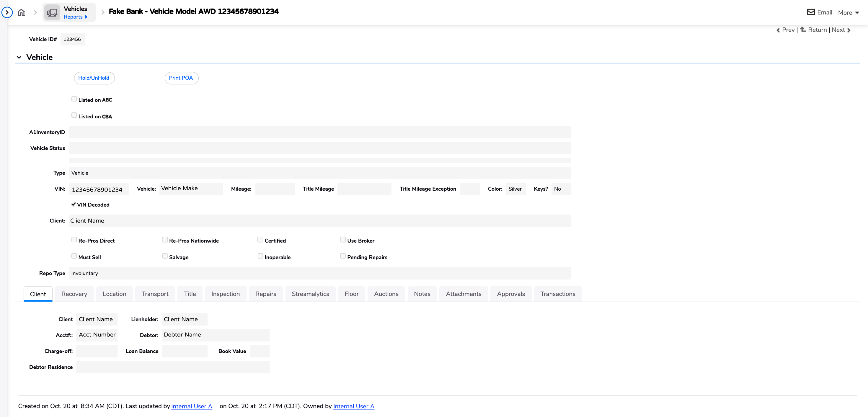
Task: Go to the Next record arrow
Action: tap(849, 30)
